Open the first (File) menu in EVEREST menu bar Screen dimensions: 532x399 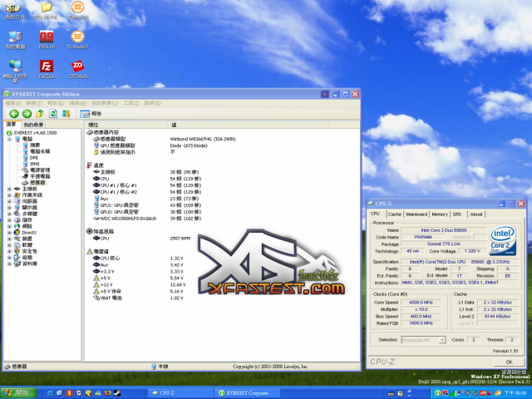click(13, 103)
